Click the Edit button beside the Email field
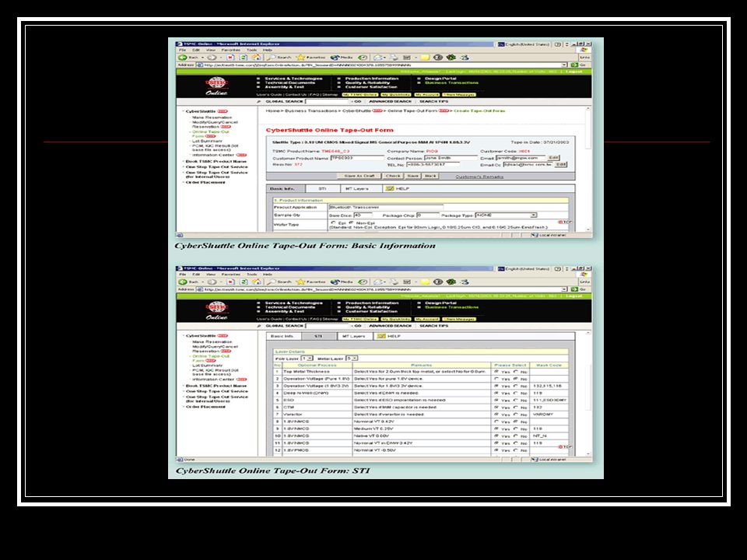The width and height of the screenshot is (747, 560). coord(553,158)
